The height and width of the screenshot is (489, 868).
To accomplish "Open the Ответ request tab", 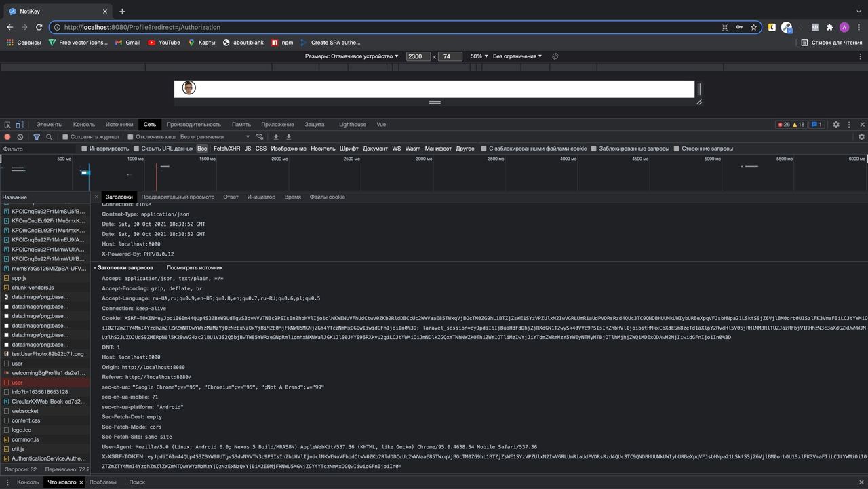I will pyautogui.click(x=231, y=197).
